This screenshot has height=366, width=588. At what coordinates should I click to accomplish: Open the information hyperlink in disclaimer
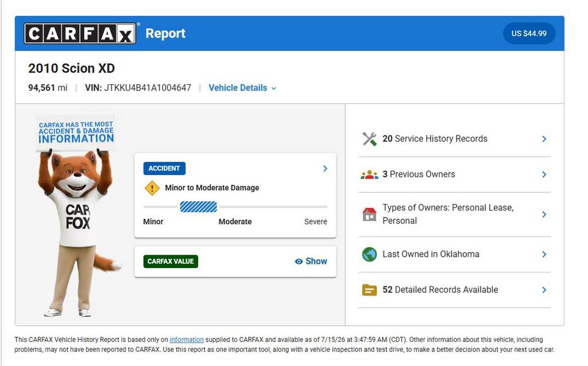tap(187, 340)
